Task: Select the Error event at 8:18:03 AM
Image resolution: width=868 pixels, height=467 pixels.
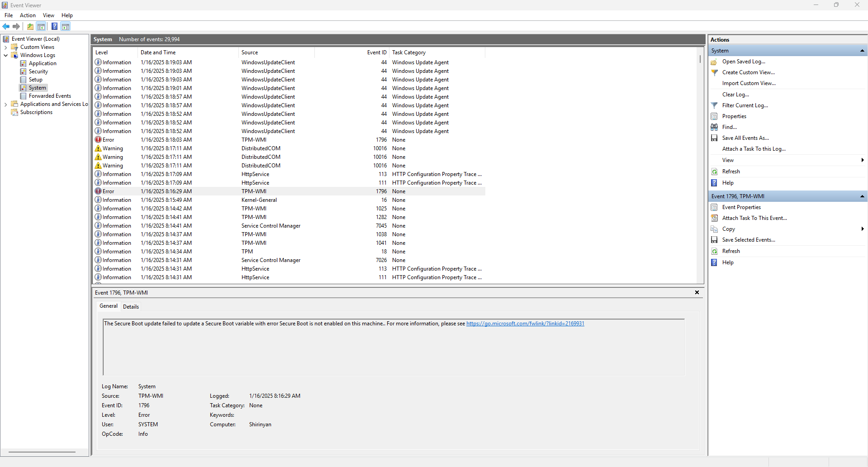Action: 289,140
